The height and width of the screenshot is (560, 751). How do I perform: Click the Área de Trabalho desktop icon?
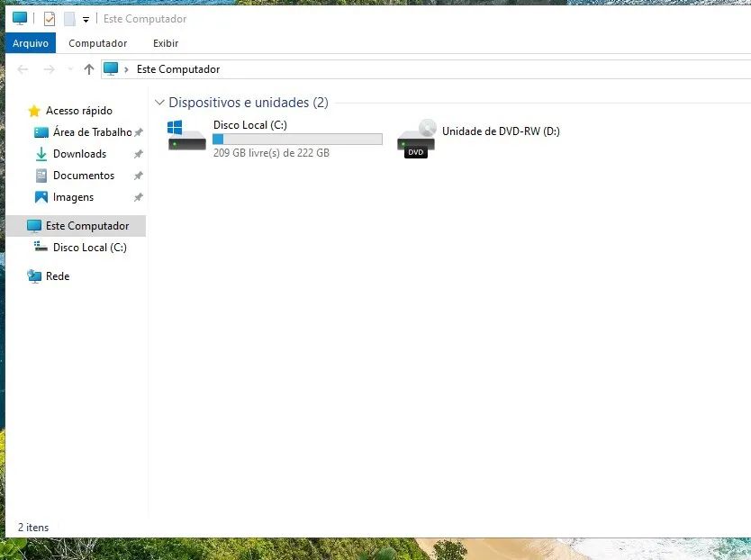coord(41,132)
